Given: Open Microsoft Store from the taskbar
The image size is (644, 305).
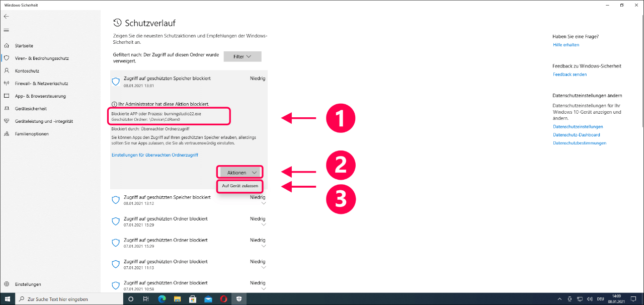Looking at the screenshot, I should pyautogui.click(x=192, y=299).
